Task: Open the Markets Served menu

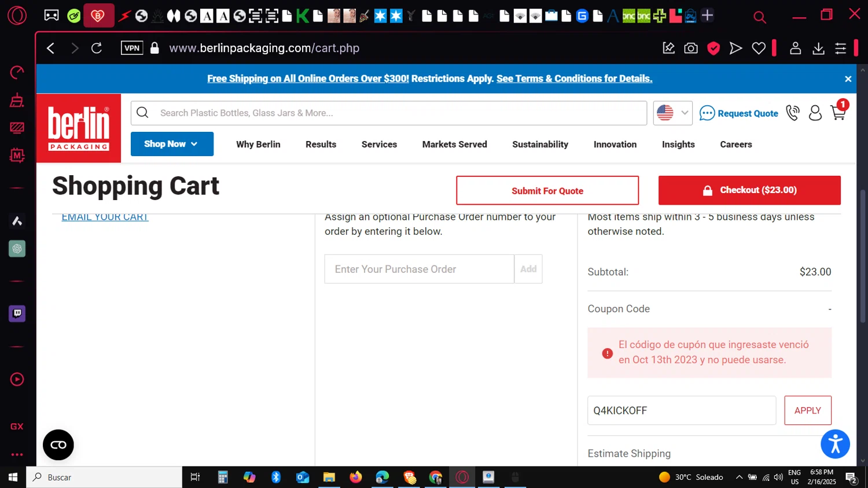Action: 454,145
